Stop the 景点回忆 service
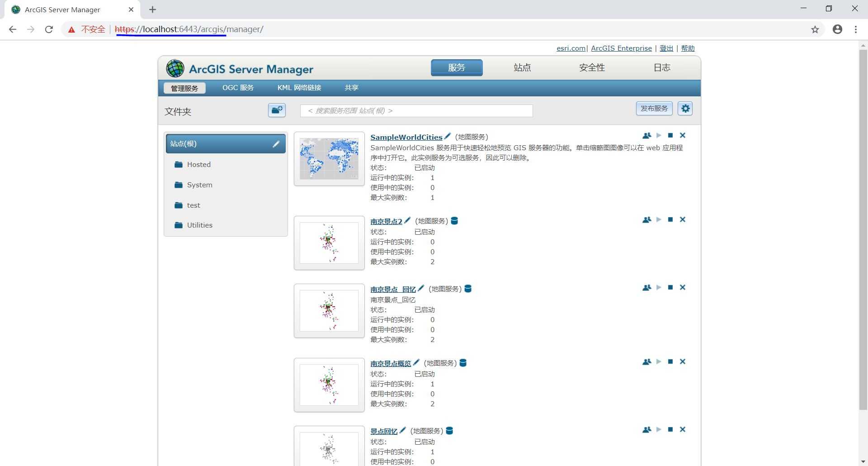 tap(670, 429)
